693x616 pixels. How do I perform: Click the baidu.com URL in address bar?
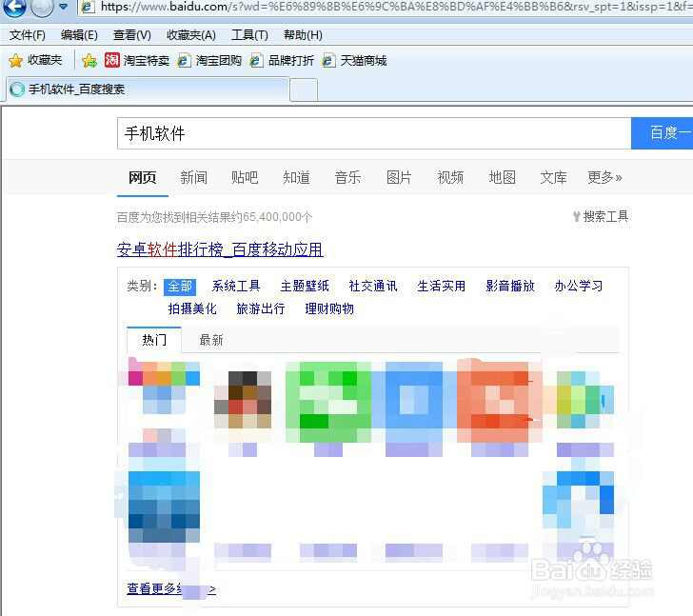click(396, 6)
